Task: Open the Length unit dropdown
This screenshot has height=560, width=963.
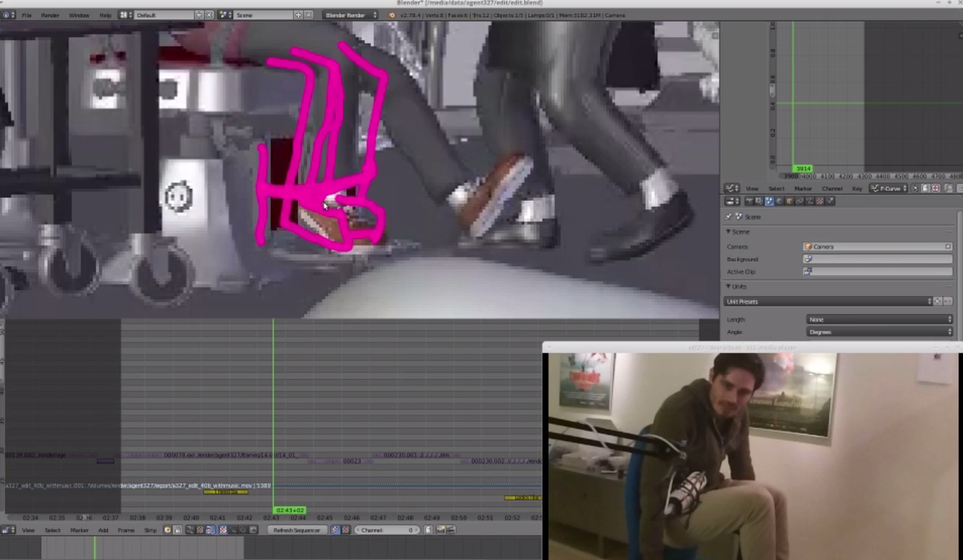Action: click(879, 320)
